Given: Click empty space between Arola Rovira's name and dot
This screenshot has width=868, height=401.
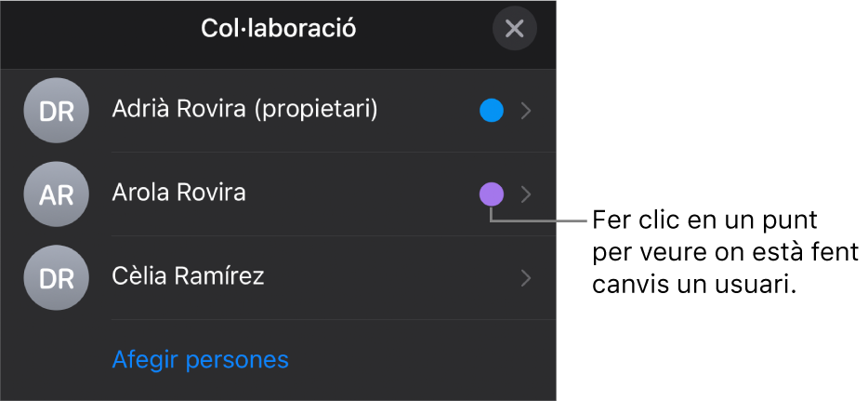Looking at the screenshot, I should pyautogui.click(x=360, y=194).
